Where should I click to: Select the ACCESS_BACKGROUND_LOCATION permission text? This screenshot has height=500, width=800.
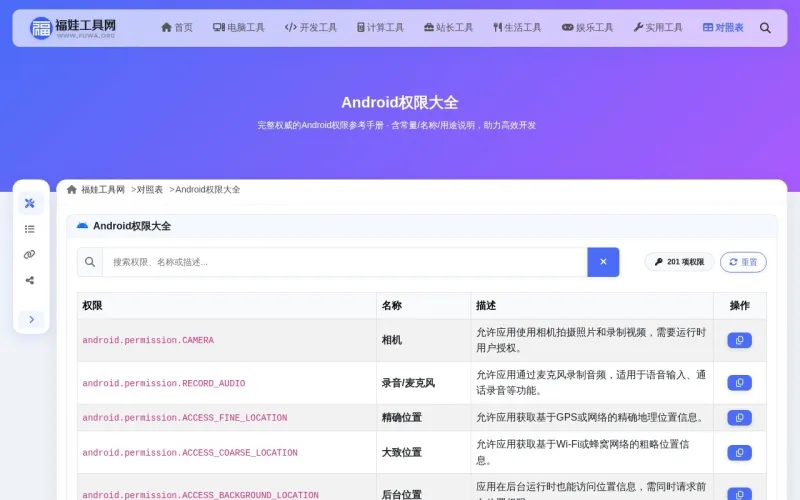click(201, 495)
